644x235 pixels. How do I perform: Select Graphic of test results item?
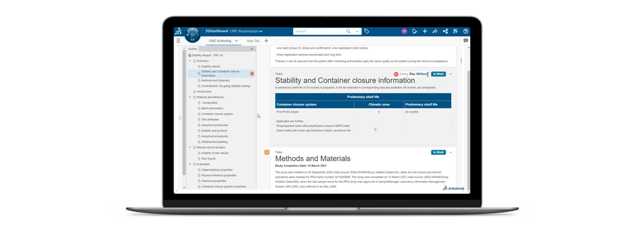(215, 153)
